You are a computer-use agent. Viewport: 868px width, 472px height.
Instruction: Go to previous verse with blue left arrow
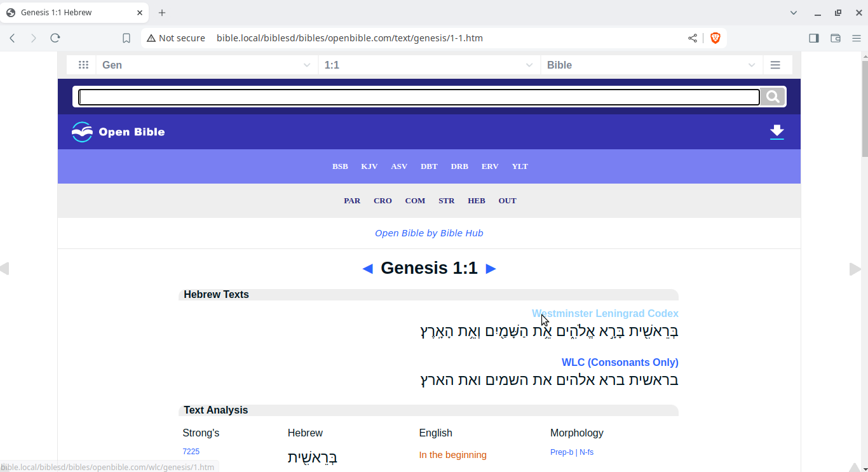pos(367,269)
